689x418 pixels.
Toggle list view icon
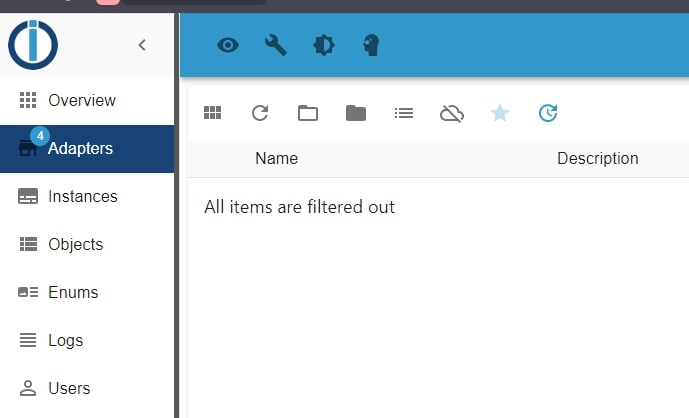click(x=404, y=113)
